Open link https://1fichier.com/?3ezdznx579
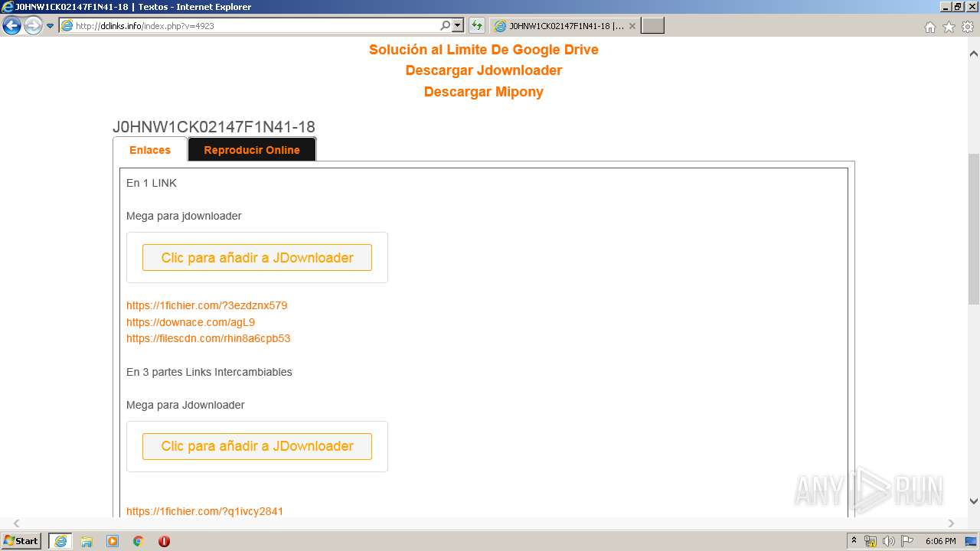Image resolution: width=980 pixels, height=551 pixels. point(207,305)
